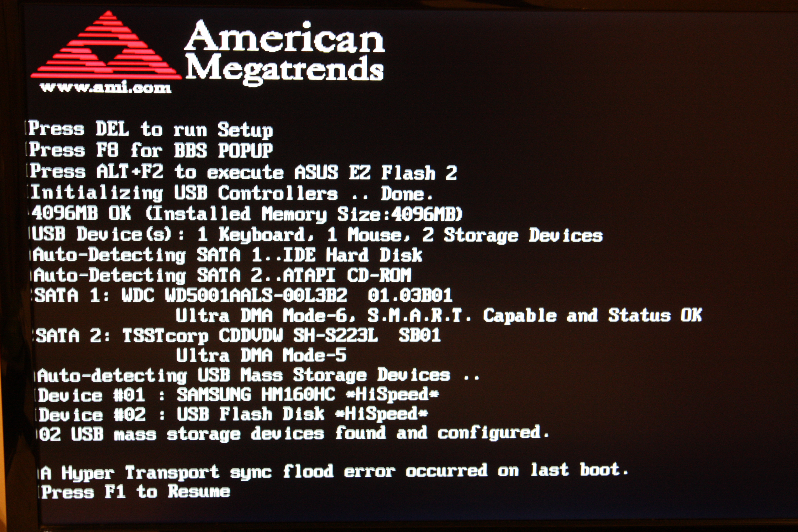Click Auto-Detecting SATA 1 IDE Hard Disk

[227, 255]
